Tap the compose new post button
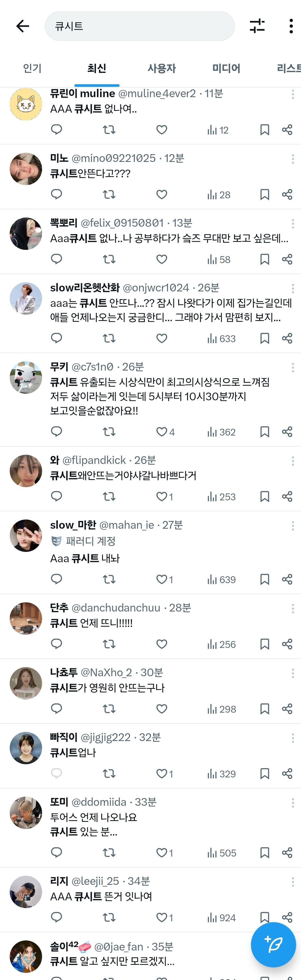 point(273,945)
